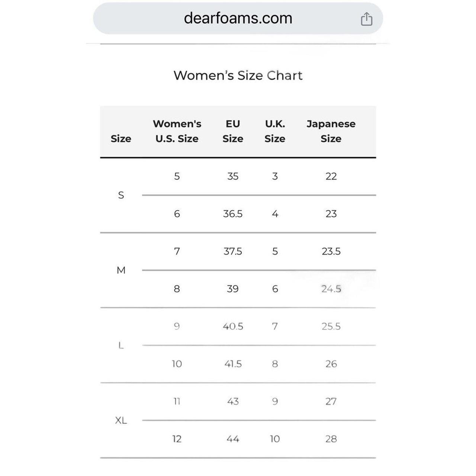476x476 pixels.
Task: Click U.S. size 5 value
Action: (177, 176)
